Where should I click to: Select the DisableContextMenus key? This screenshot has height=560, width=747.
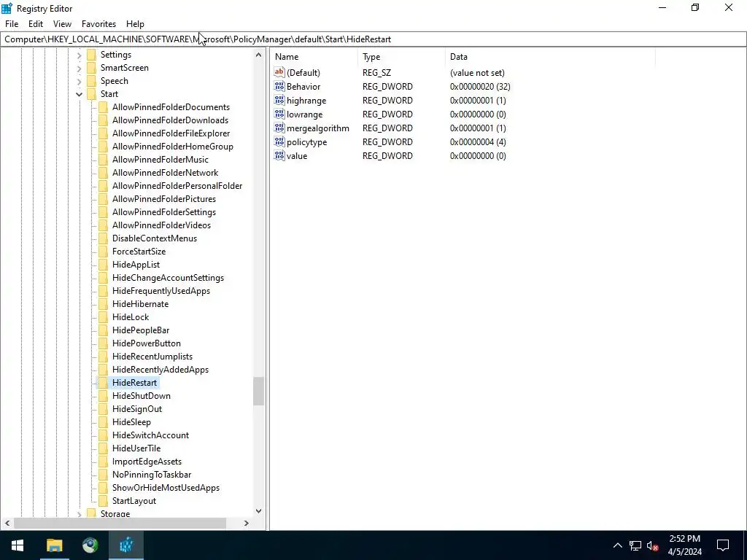click(x=155, y=238)
